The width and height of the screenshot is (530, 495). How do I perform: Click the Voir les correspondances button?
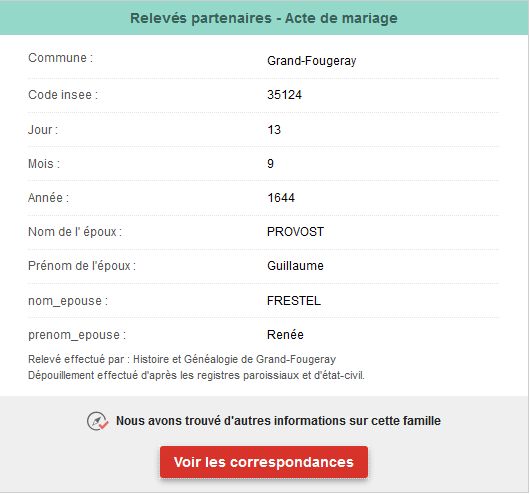click(x=264, y=462)
